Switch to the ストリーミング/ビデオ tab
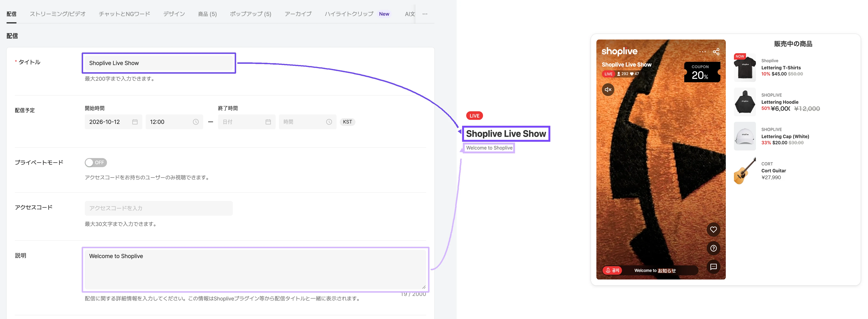Viewport: 868px width, 319px height. coord(58,14)
